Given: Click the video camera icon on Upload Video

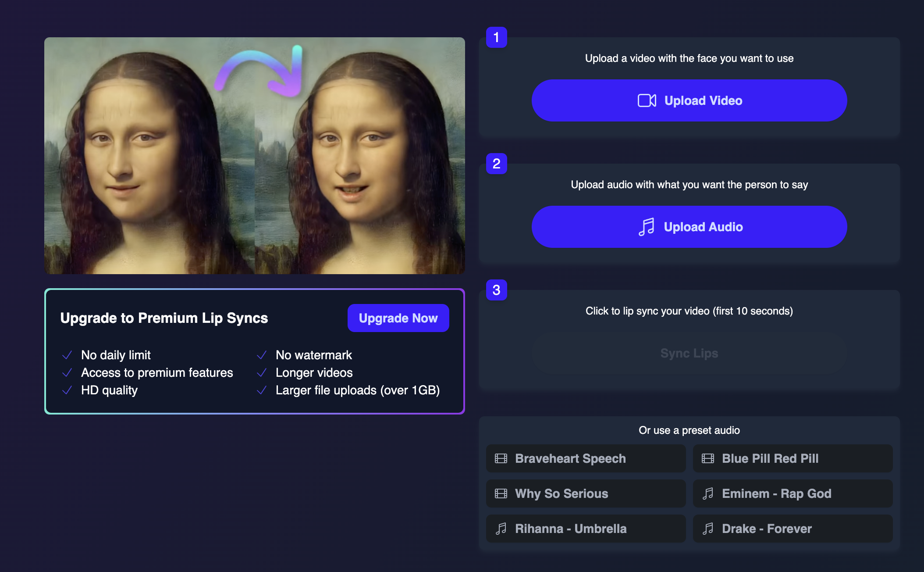Looking at the screenshot, I should pos(647,100).
